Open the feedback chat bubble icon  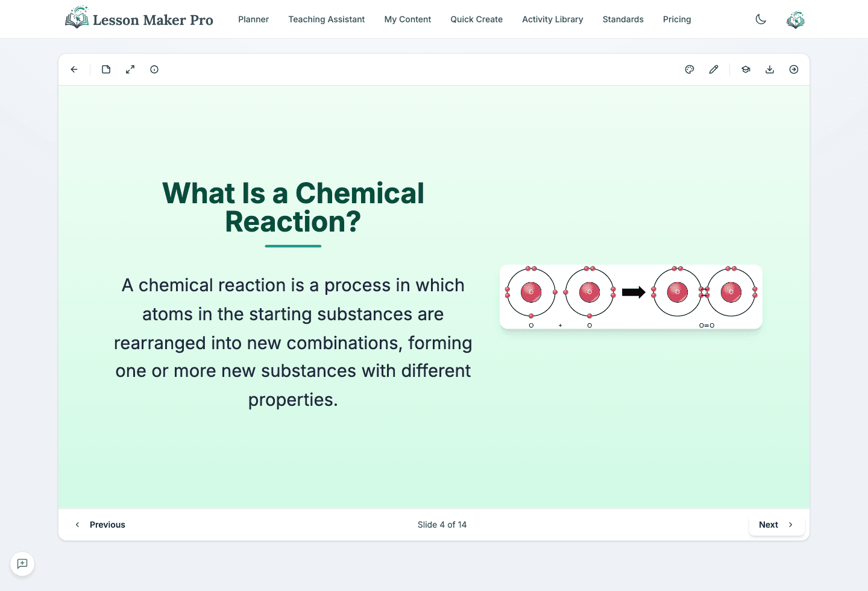click(22, 564)
